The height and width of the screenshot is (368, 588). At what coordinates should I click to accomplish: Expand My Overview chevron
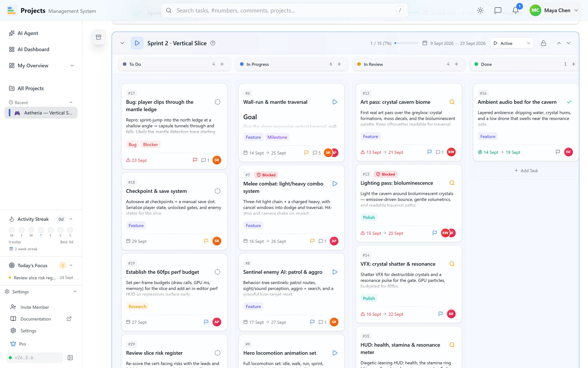pyautogui.click(x=72, y=66)
